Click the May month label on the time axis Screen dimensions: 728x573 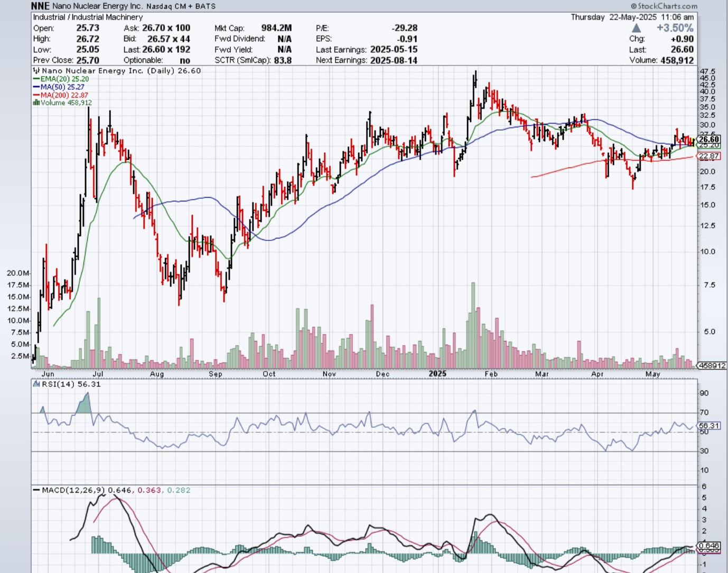(x=652, y=374)
